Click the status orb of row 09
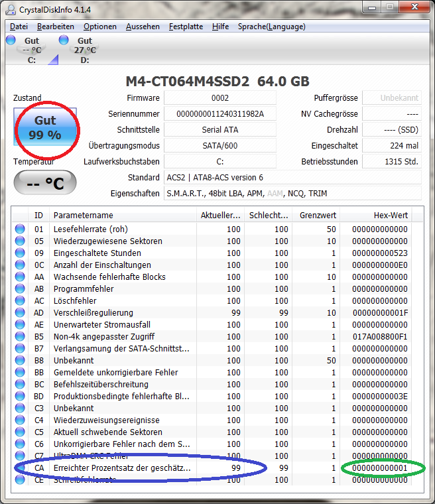This screenshot has width=435, height=504. (20, 253)
